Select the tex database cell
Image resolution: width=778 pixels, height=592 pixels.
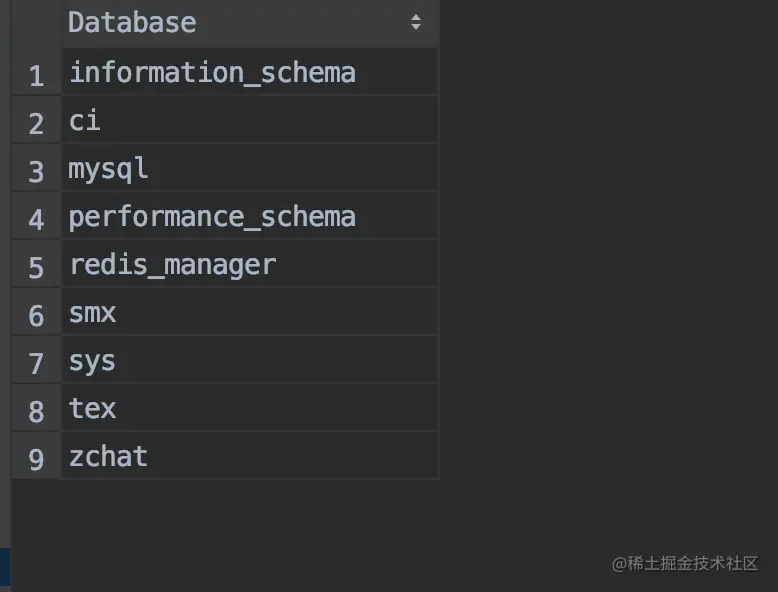[93, 408]
